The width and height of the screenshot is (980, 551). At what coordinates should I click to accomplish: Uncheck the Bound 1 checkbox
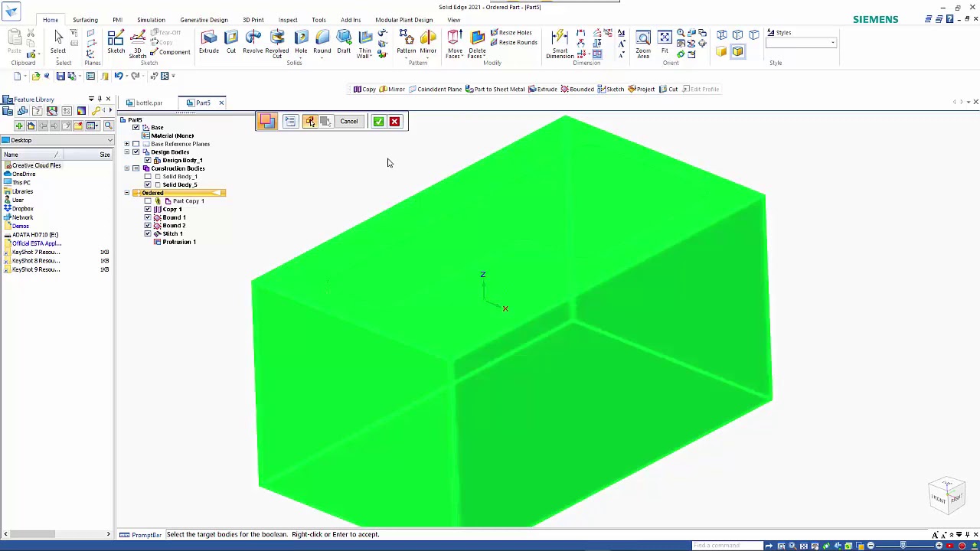tap(148, 217)
